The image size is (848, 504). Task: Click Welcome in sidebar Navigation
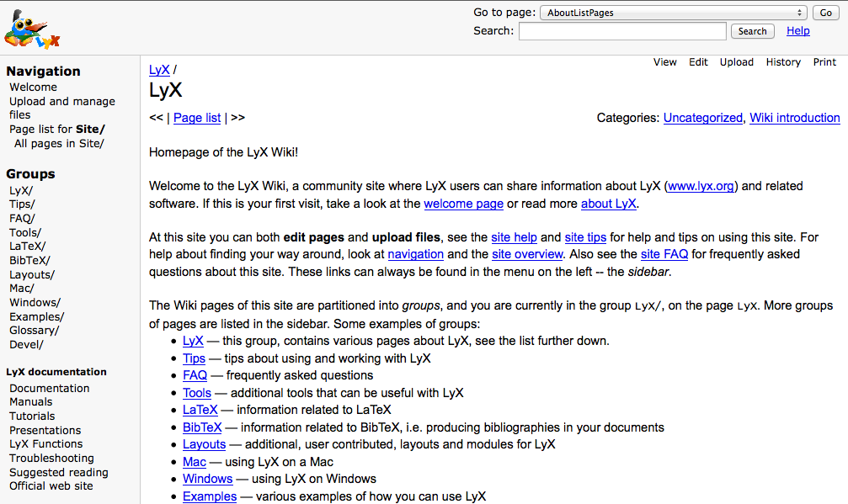coord(33,87)
